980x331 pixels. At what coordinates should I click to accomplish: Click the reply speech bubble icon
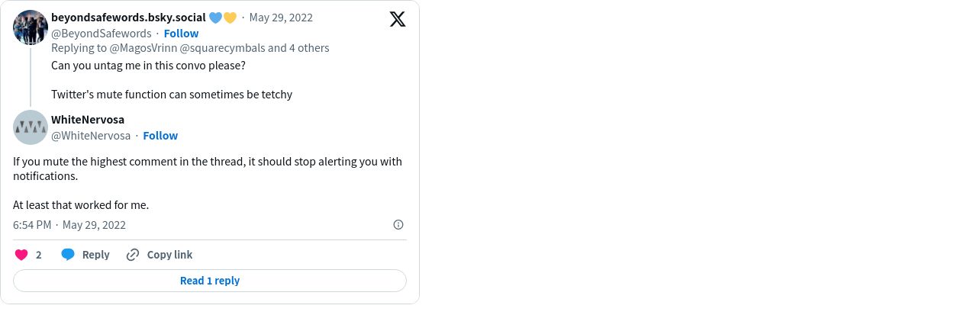(x=68, y=255)
